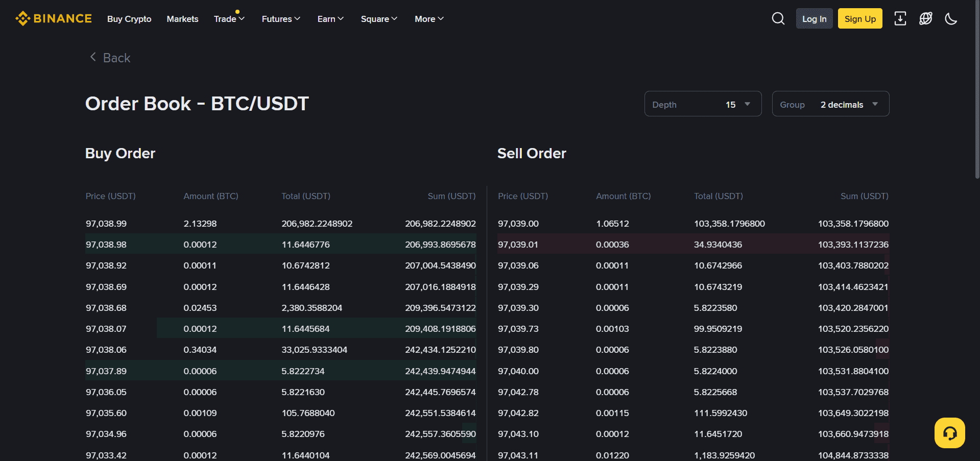Select the Depth dropdown arrow icon

[746, 104]
